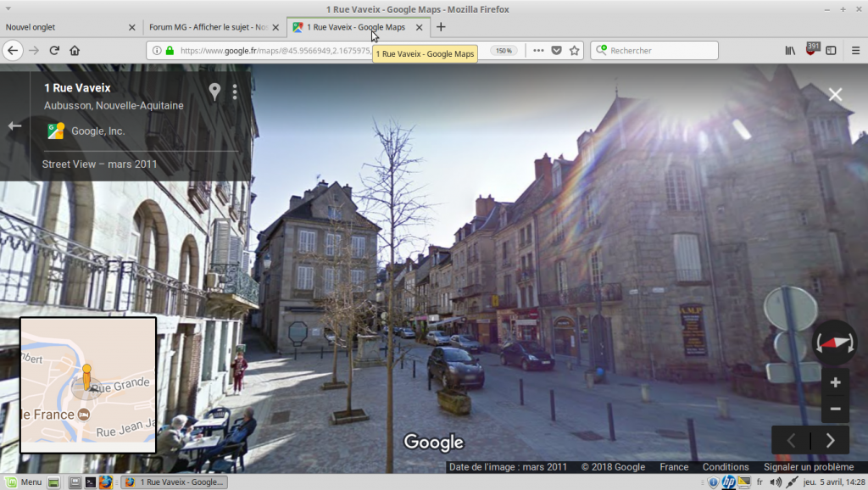Click the red compass to reset orientation

point(834,342)
